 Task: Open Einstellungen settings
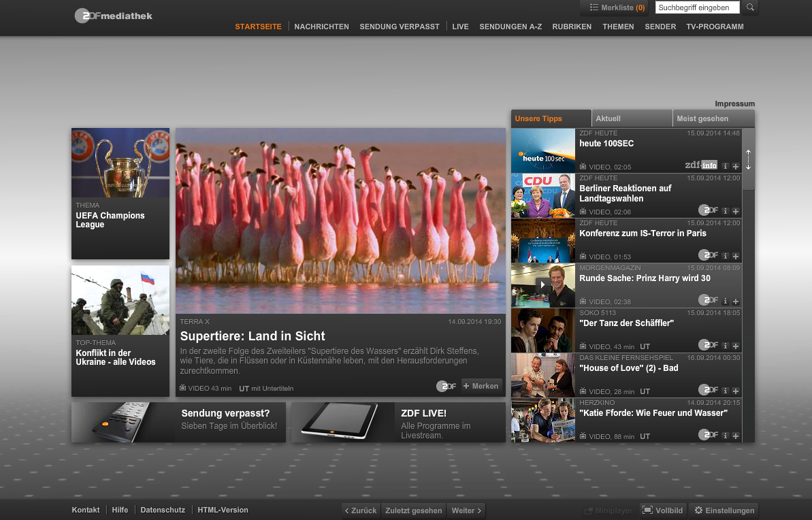tap(724, 510)
